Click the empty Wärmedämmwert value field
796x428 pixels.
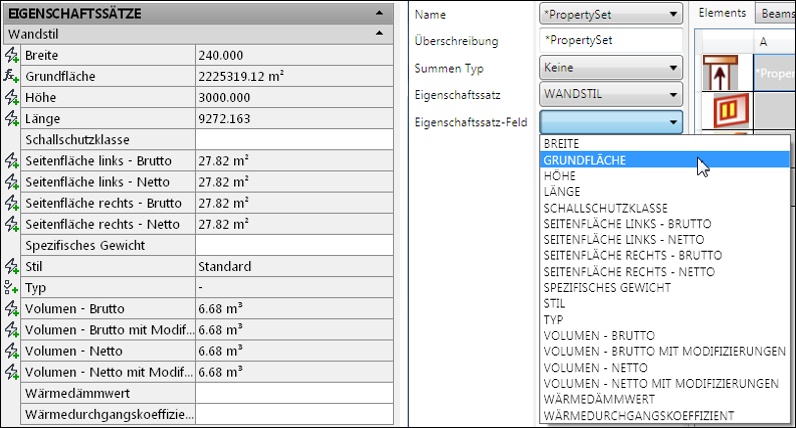pos(294,393)
